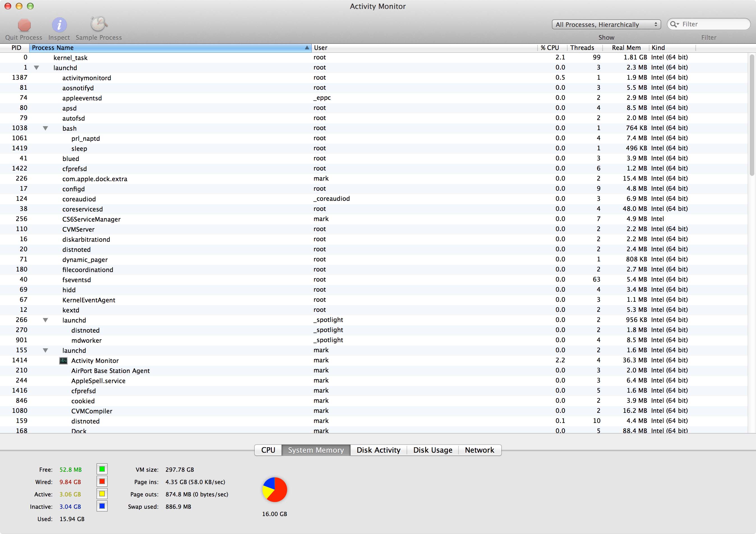Click the red Wired memory swatch
The width and height of the screenshot is (756, 534).
[102, 482]
